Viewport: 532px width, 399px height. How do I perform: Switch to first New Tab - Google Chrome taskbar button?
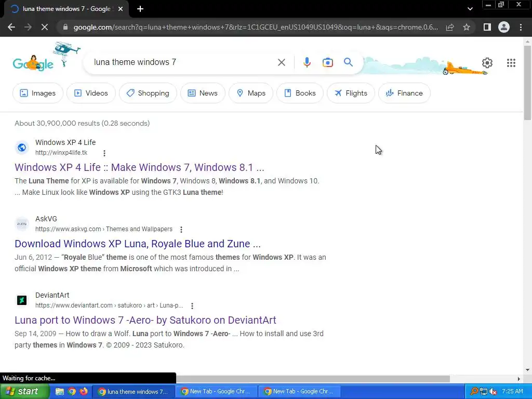pos(217,392)
